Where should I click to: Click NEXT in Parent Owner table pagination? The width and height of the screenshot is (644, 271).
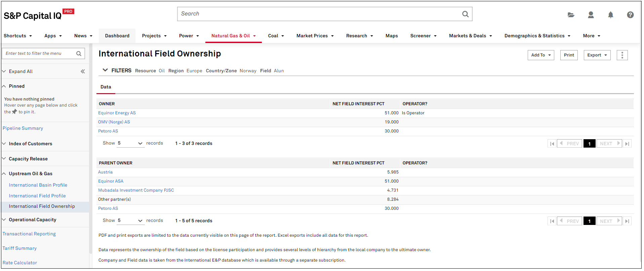pos(609,221)
